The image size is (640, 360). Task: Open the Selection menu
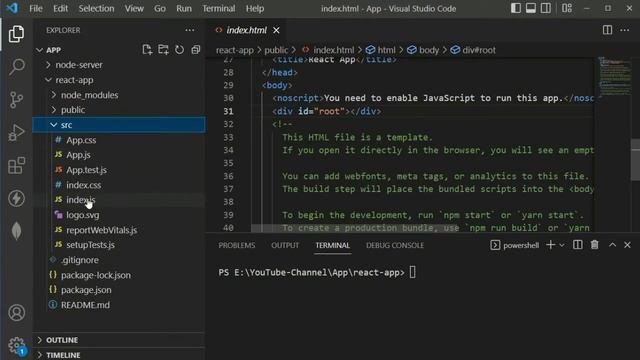click(x=96, y=8)
